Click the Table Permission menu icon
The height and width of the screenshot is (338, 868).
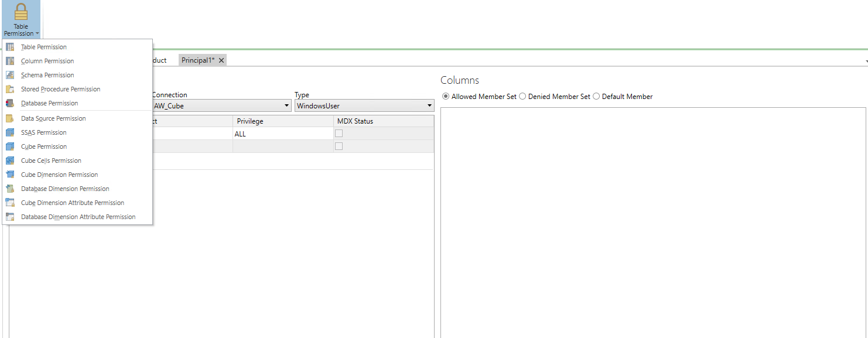pyautogui.click(x=10, y=47)
